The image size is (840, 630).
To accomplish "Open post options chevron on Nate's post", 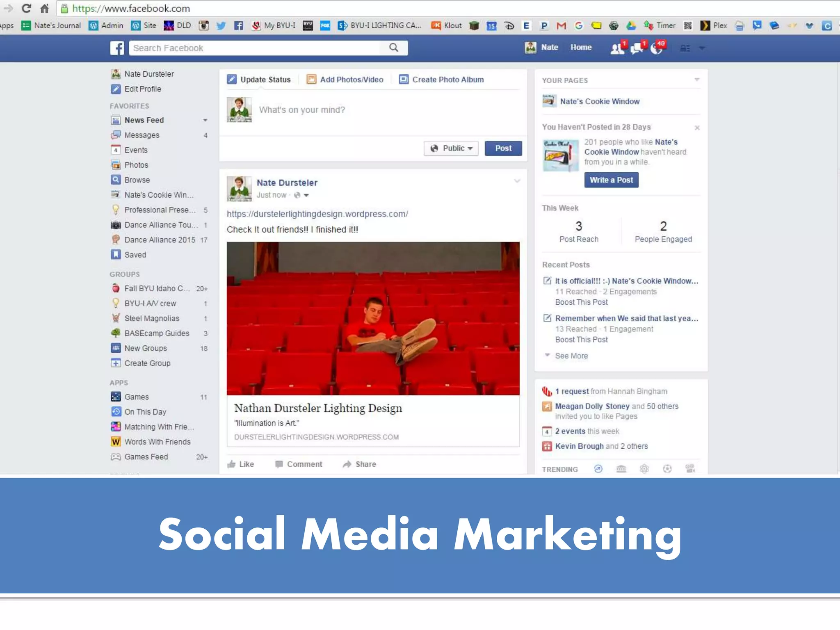I will pos(517,181).
